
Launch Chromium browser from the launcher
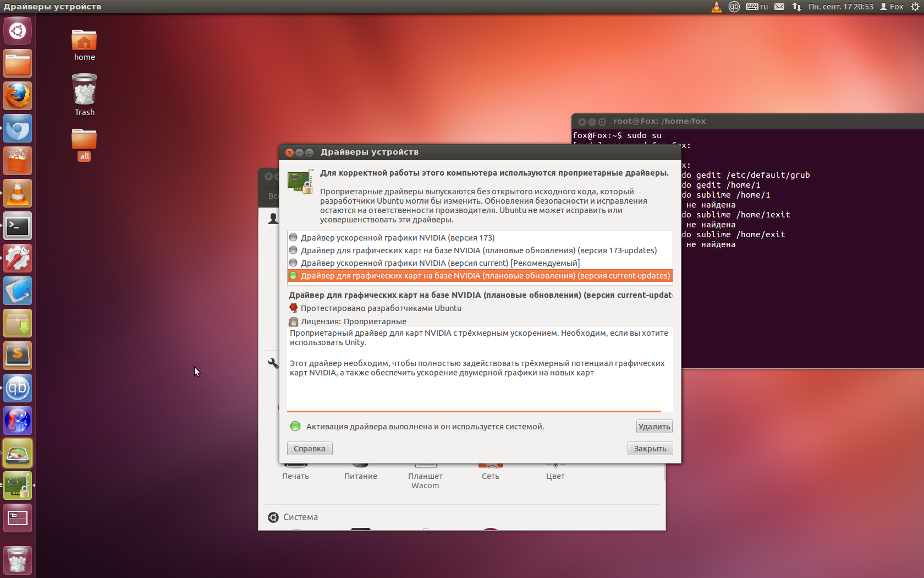(x=18, y=128)
